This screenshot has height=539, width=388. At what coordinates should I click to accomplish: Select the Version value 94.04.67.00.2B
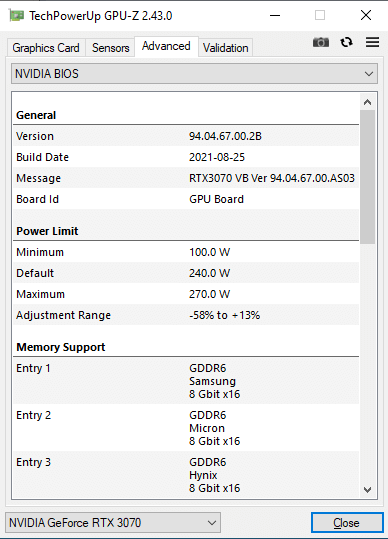coord(225,136)
